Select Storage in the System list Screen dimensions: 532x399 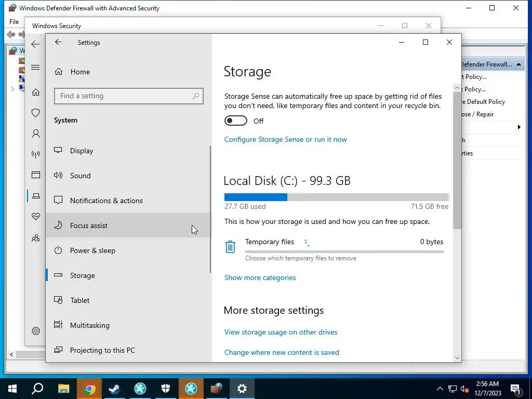pos(128,275)
